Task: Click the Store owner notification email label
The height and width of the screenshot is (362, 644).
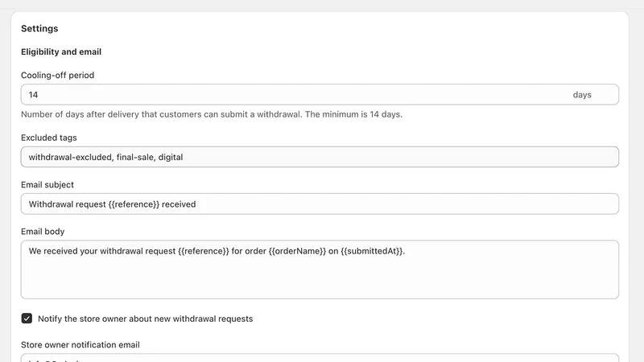Action: tap(80, 345)
